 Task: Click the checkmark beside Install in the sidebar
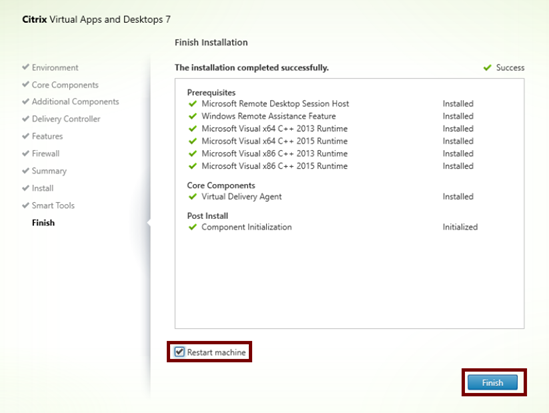[25, 188]
